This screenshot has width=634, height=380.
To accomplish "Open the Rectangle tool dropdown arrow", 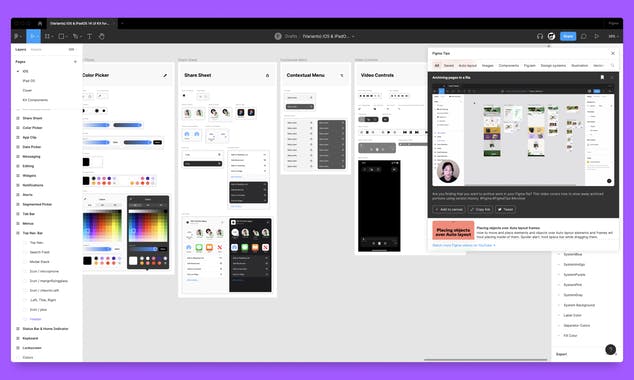I will point(67,37).
